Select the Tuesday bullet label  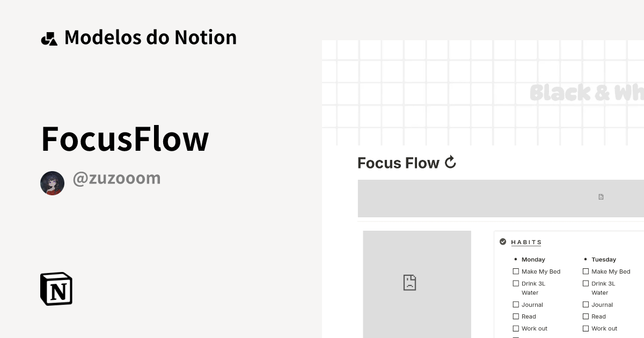[604, 259]
